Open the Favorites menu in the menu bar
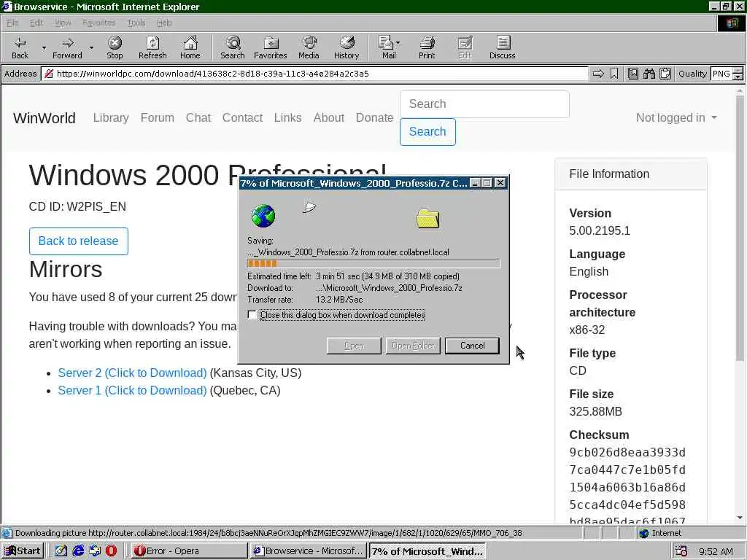This screenshot has width=747, height=560. 98,23
